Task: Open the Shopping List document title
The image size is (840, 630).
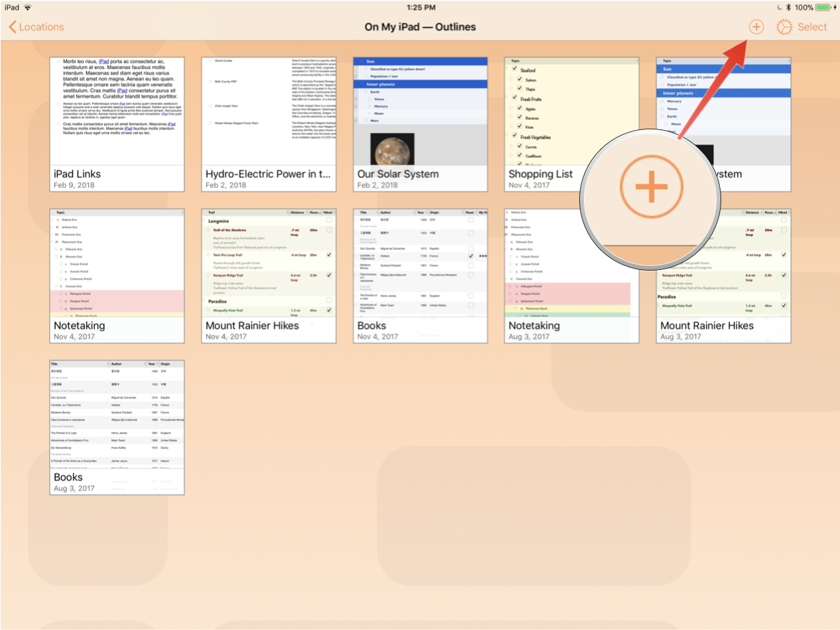Action: [x=540, y=174]
